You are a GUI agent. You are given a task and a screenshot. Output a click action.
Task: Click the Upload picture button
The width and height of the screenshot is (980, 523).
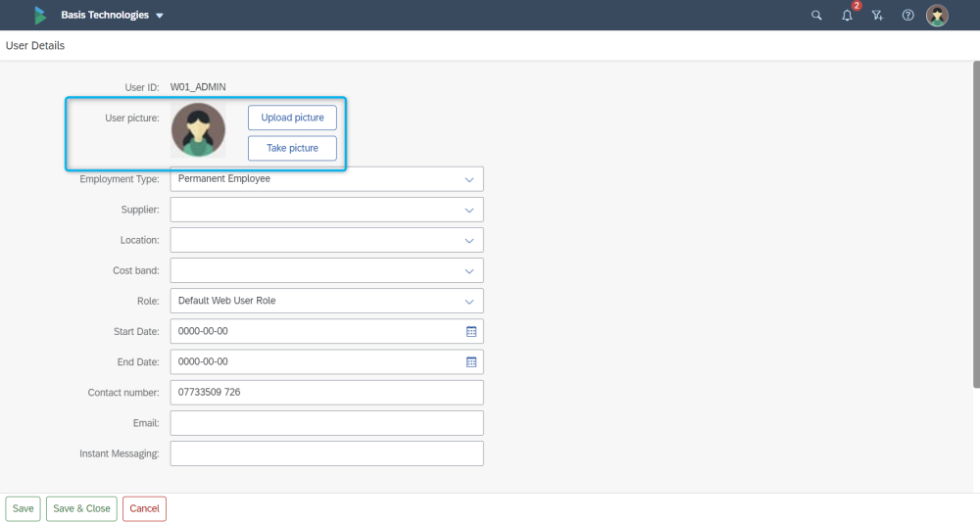click(292, 118)
